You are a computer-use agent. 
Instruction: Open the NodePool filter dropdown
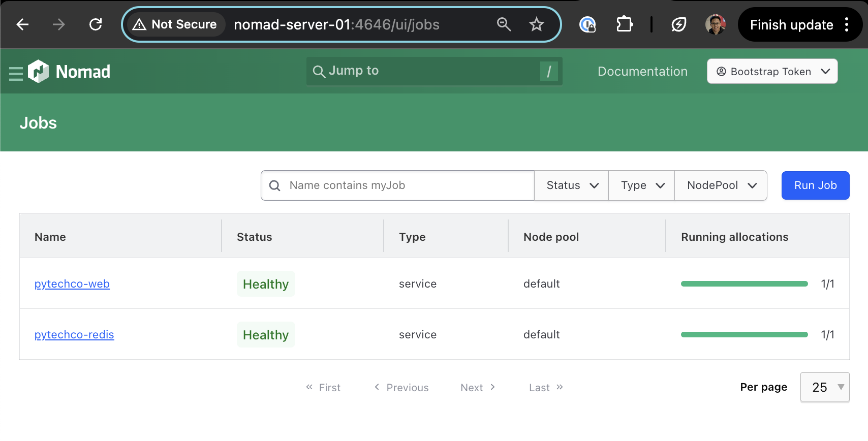721,185
